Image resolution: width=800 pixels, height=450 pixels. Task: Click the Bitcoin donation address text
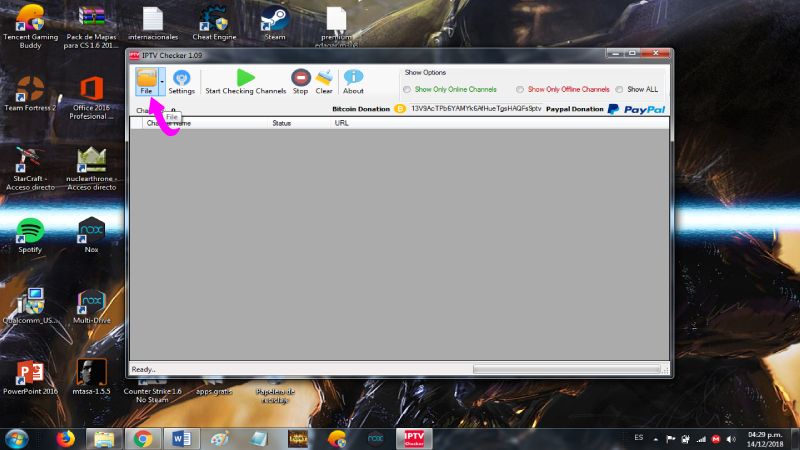coord(475,109)
